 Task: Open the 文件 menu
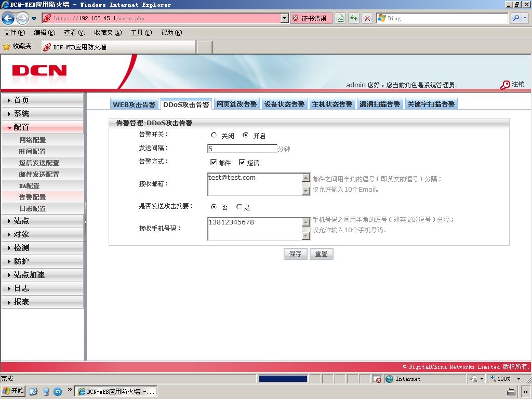(x=14, y=33)
